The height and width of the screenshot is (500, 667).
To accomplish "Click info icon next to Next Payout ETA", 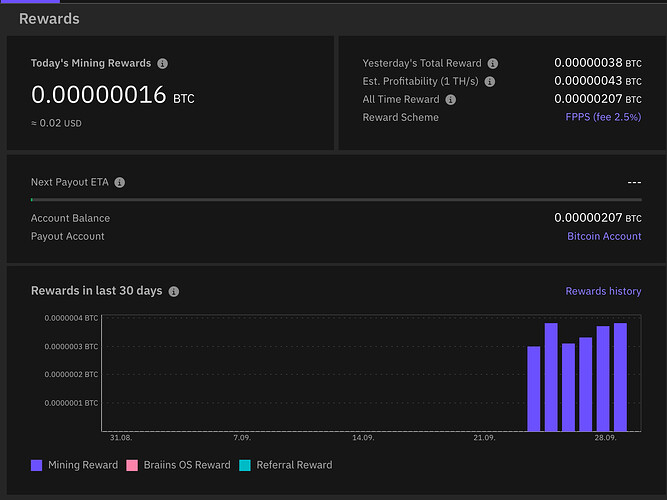I will (x=120, y=183).
